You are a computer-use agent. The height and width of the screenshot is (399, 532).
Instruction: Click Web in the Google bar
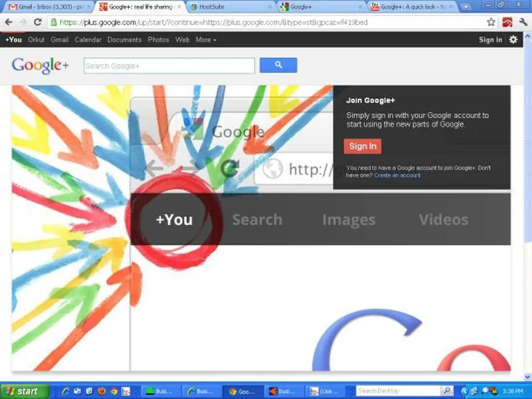coord(182,39)
